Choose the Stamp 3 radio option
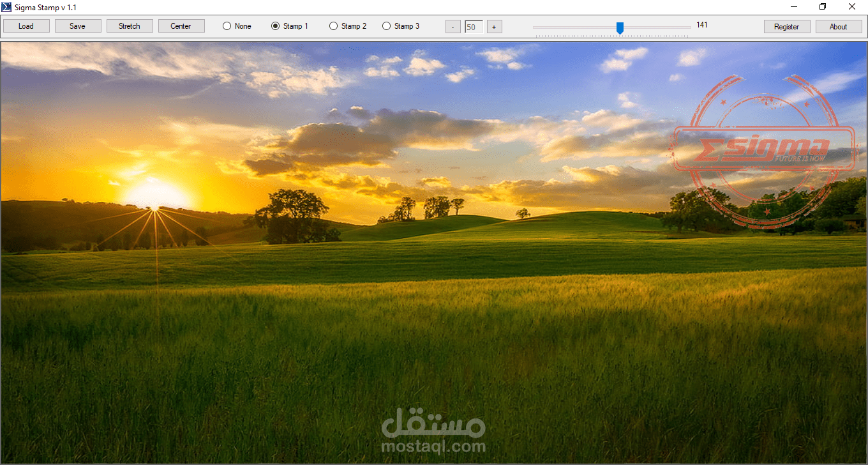868x465 pixels. pos(401,26)
